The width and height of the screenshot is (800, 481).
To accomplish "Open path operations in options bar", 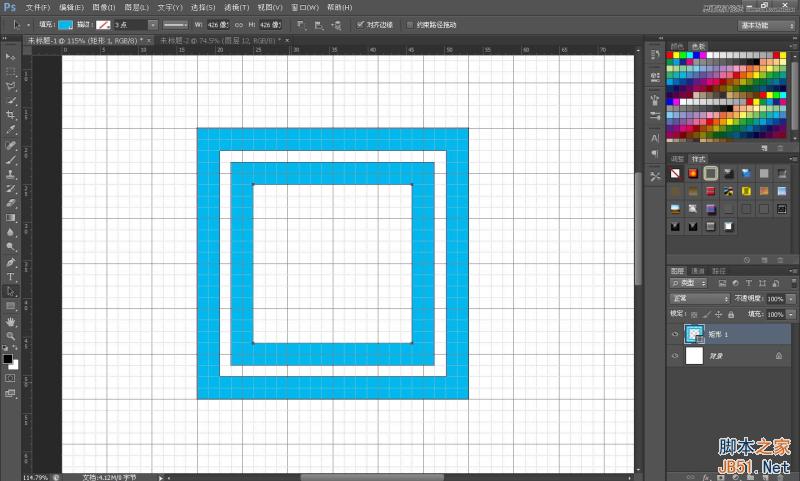I will 301,24.
